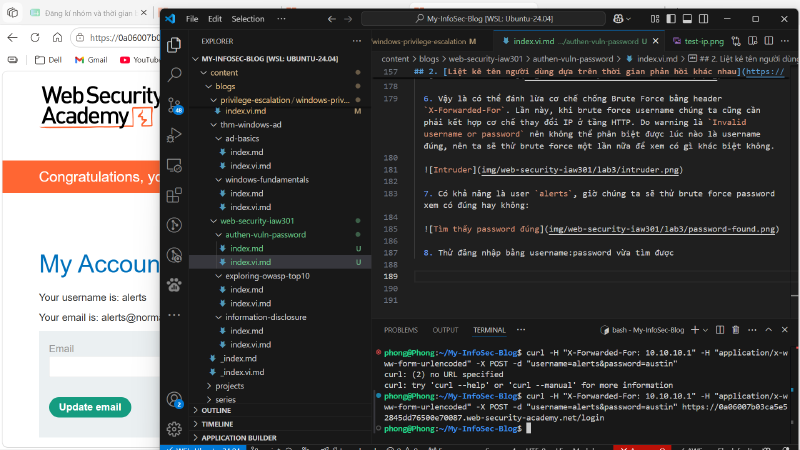The width and height of the screenshot is (800, 450).
Task: Go to browser home page
Action: pyautogui.click(x=57, y=37)
